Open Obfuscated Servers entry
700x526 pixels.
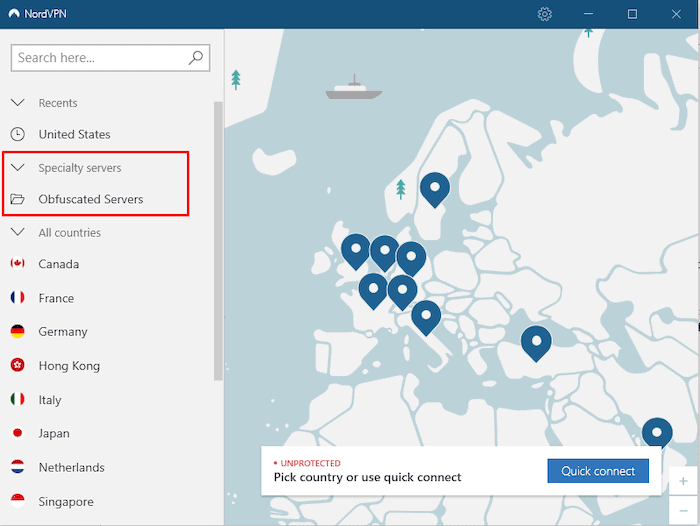pyautogui.click(x=90, y=199)
